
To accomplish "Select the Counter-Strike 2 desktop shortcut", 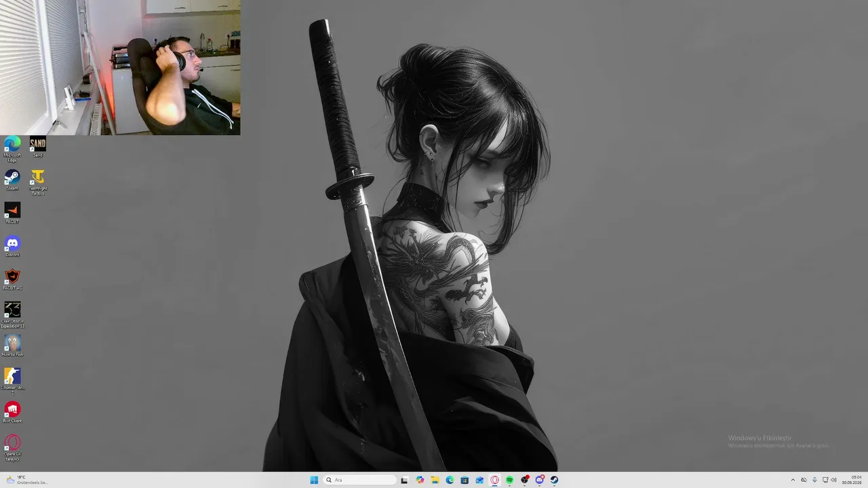I will [x=12, y=382].
